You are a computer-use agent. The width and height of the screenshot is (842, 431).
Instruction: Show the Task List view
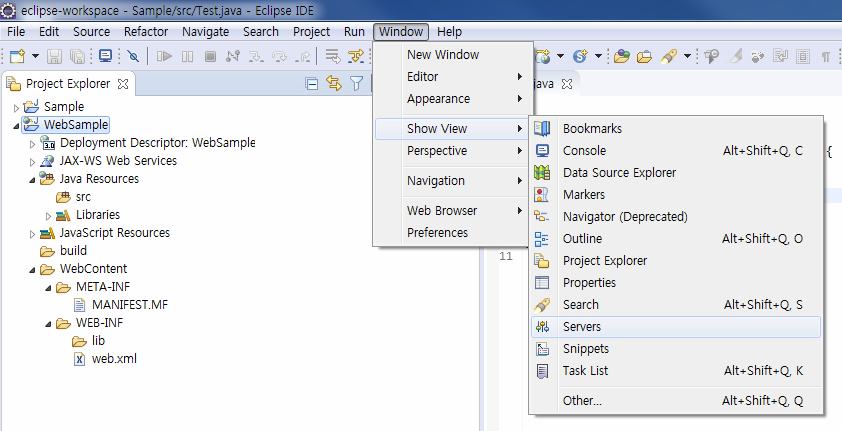point(676,371)
